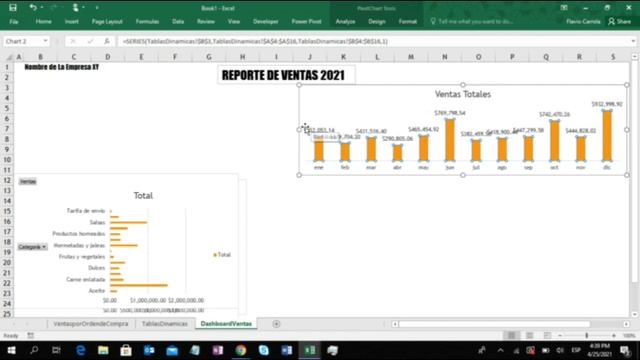Select the Total bar chart title
Image resolution: width=640 pixels, height=360 pixels.
pos(143,196)
